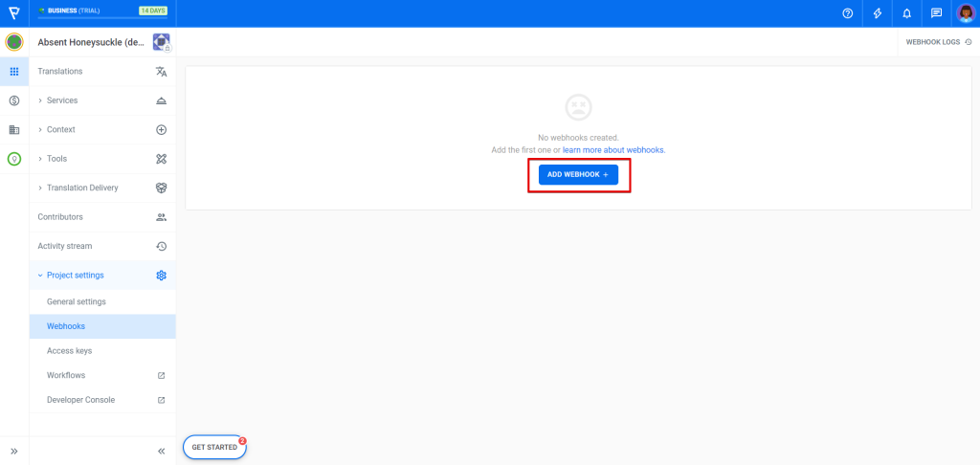Open General settings page

click(77, 301)
